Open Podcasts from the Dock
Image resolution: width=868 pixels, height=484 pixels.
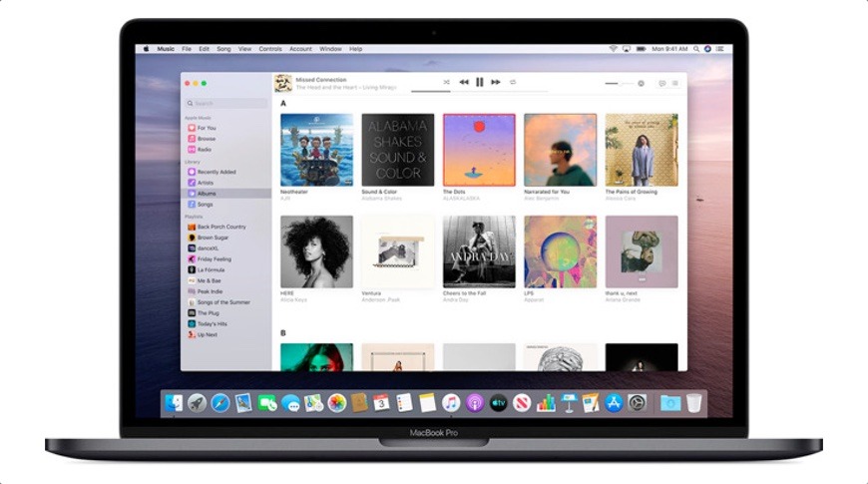coord(475,403)
